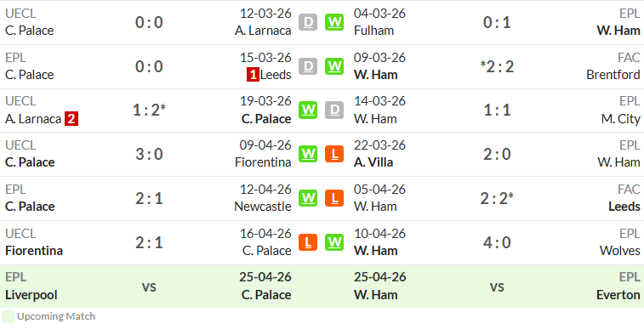644x329 pixels.
Task: Open the 4 : 0 W. Ham vs Wolves score
Action: 497,242
